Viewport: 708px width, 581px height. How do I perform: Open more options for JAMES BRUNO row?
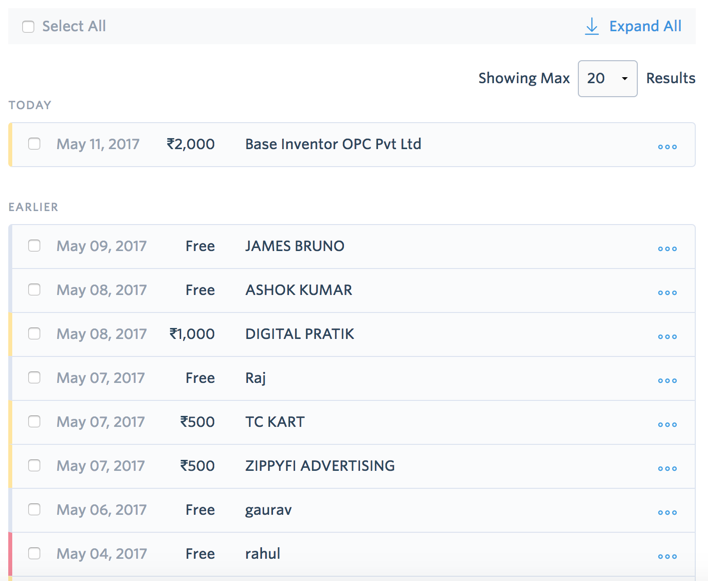click(x=667, y=249)
